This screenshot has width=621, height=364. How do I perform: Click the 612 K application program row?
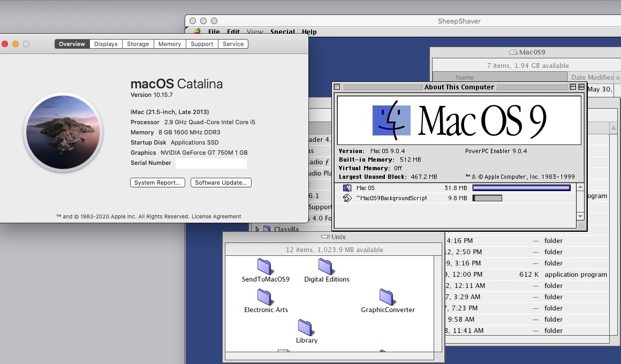[x=527, y=275]
